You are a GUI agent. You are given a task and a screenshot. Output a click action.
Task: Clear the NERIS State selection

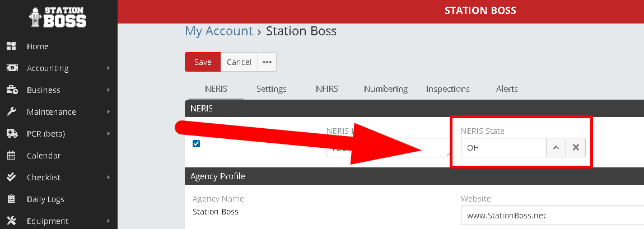point(575,148)
